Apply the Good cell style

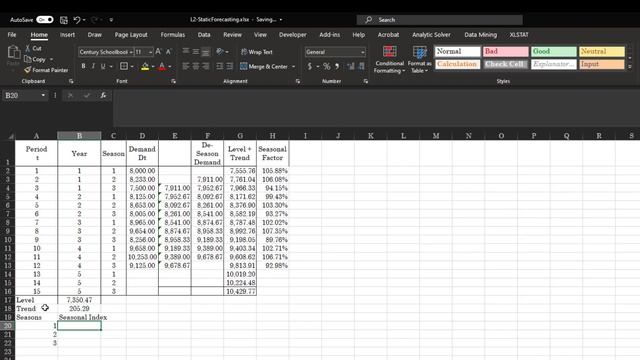click(554, 51)
